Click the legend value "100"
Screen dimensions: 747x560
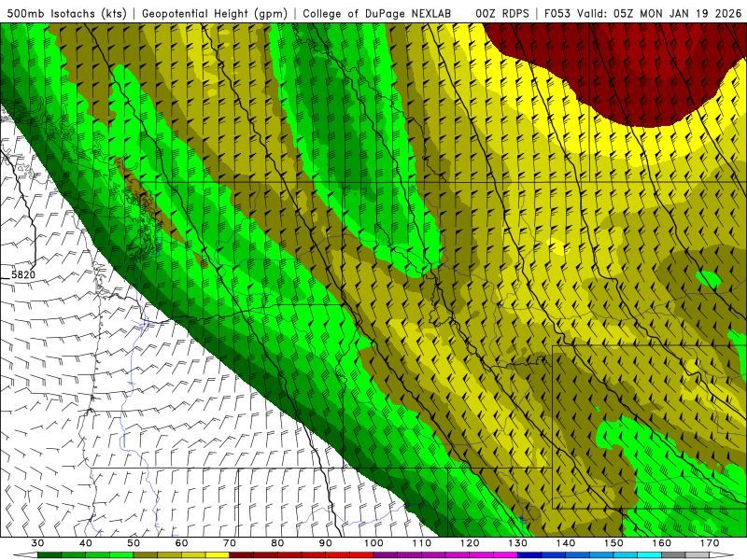click(373, 543)
